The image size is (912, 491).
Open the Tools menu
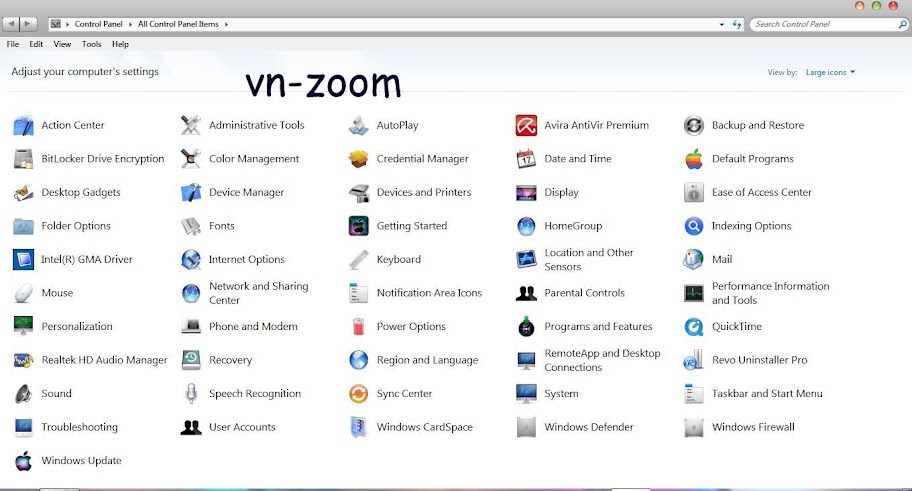click(91, 44)
